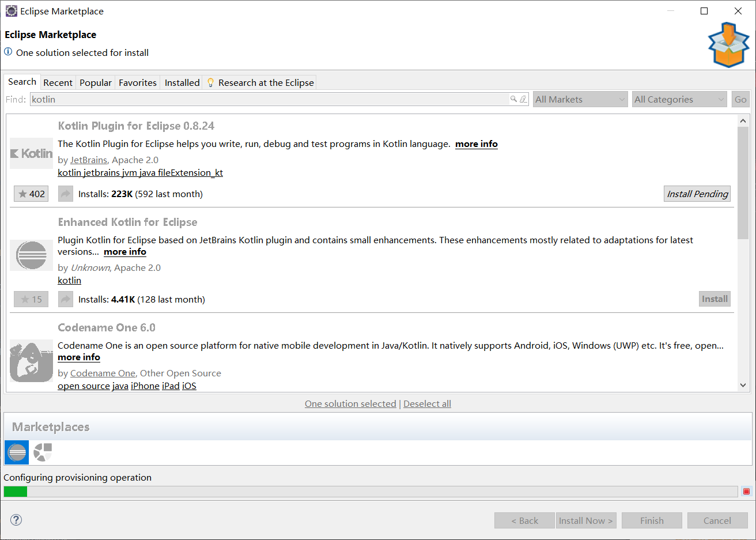Click the search magnifier icon in Find field
The width and height of the screenshot is (756, 540).
click(x=513, y=99)
